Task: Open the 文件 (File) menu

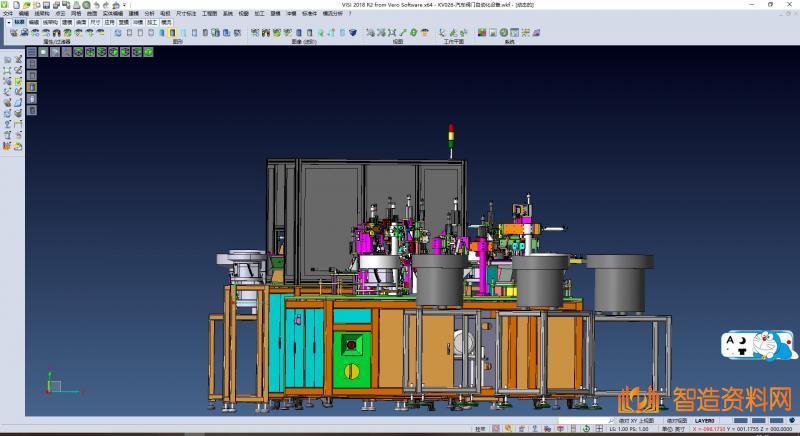Action: 8,13
